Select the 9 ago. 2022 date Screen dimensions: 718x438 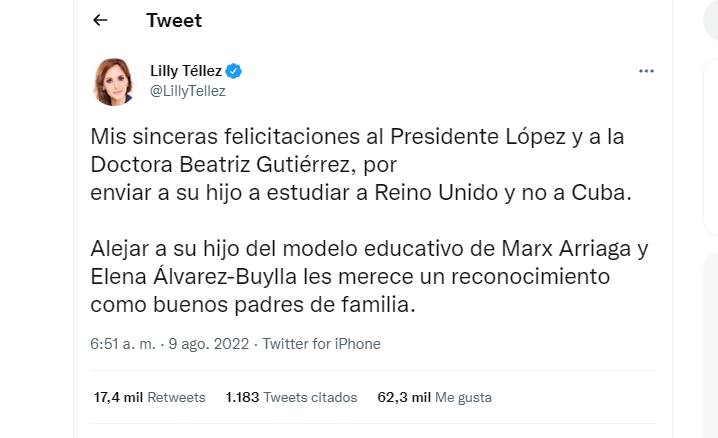pyautogui.click(x=209, y=344)
